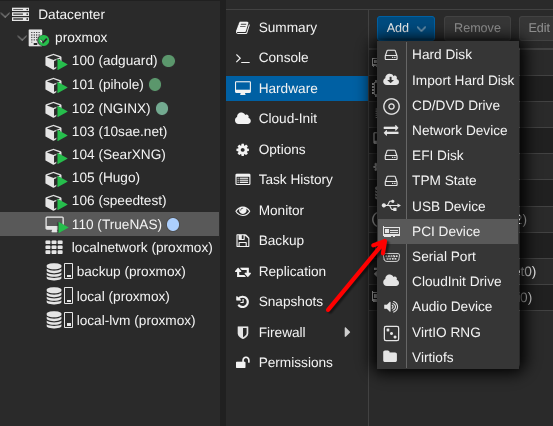Click the Remove button
This screenshot has height=426, width=553.
pyautogui.click(x=477, y=28)
